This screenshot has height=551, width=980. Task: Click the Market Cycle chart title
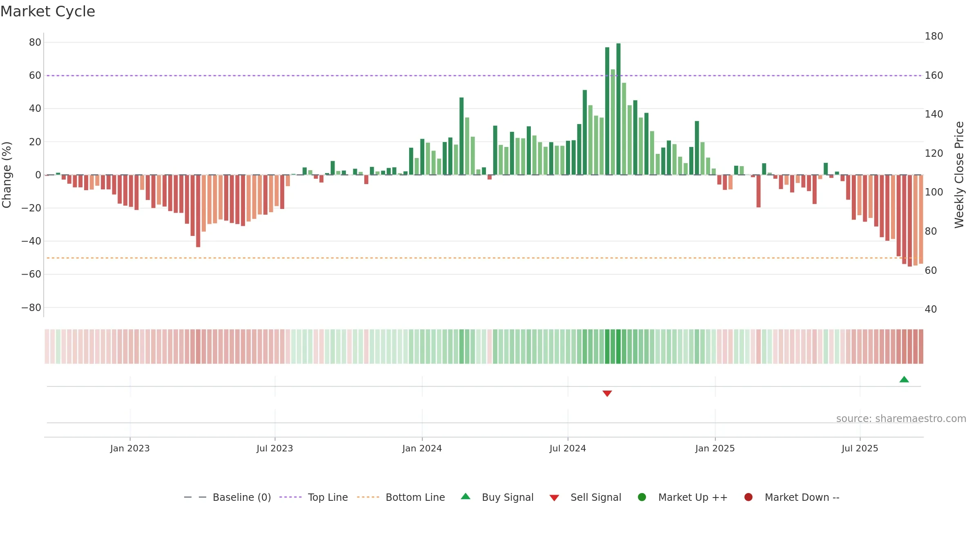48,11
